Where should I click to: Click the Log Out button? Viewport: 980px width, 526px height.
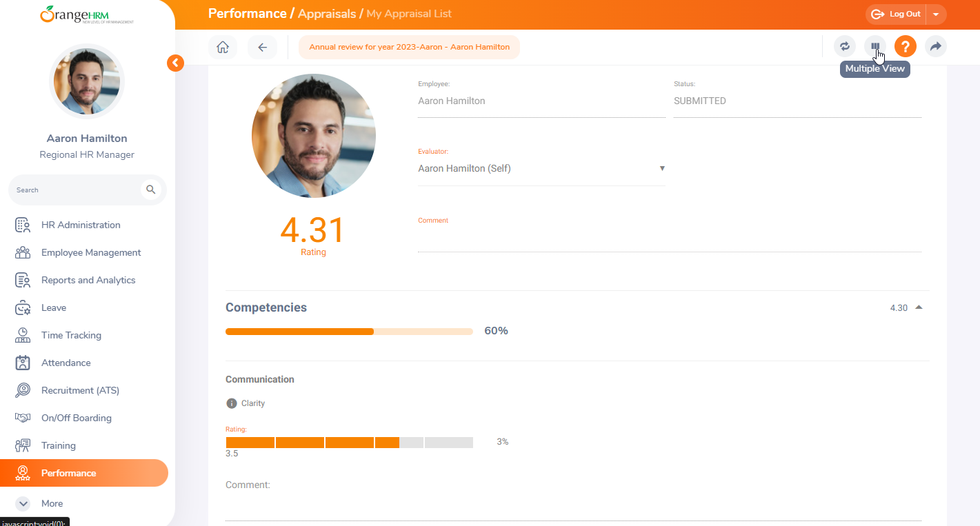pyautogui.click(x=897, y=14)
